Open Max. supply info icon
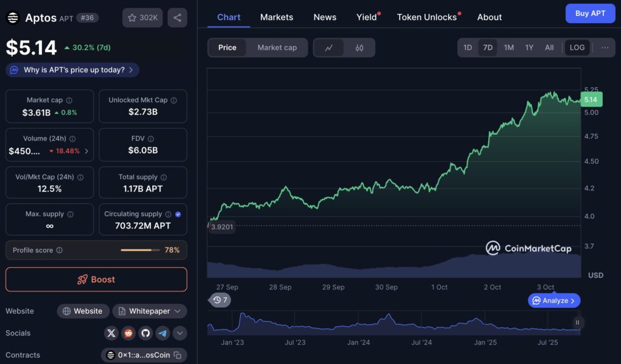 (x=70, y=214)
